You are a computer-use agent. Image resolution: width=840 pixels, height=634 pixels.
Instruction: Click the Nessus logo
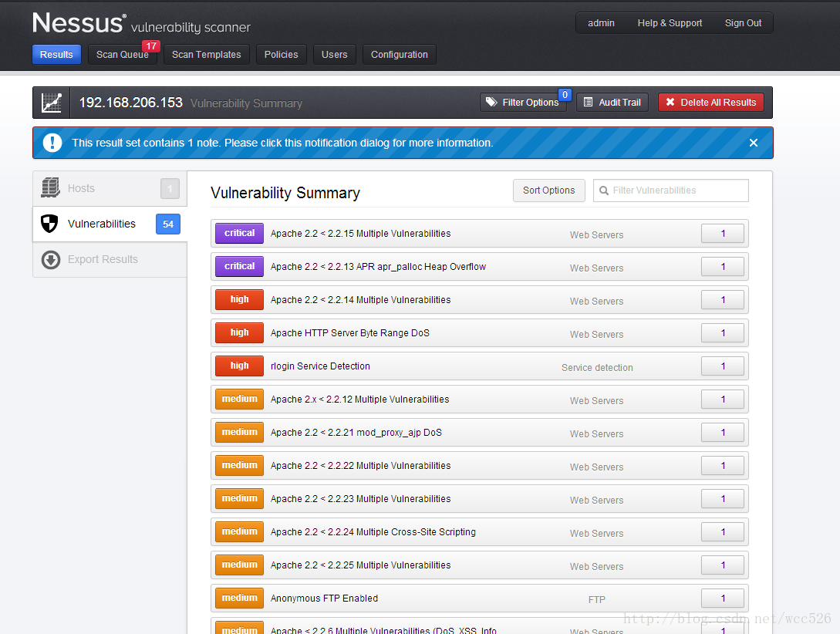78,23
